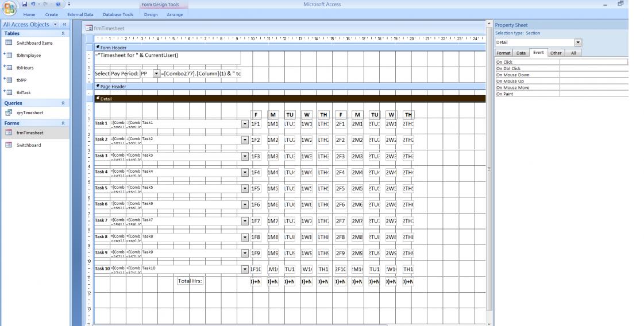This screenshot has height=326, width=644.
Task: Open the Task2 combo box dropdown arrow
Action: coord(245,140)
